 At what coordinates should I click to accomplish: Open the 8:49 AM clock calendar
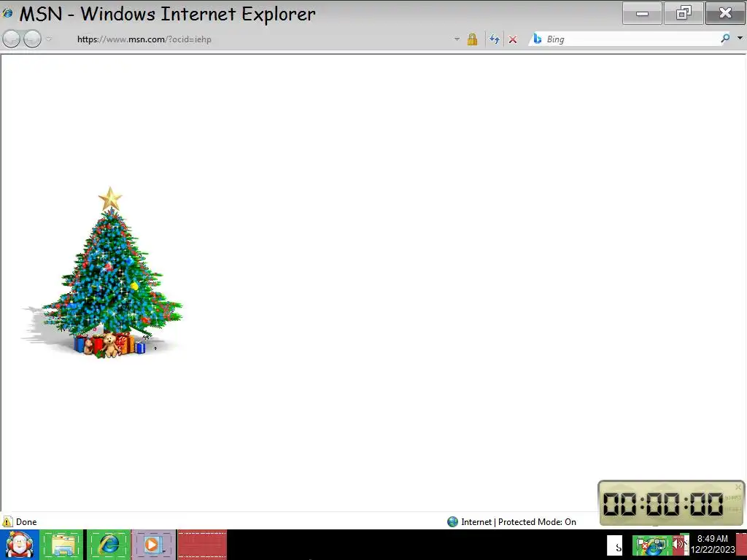pyautogui.click(x=712, y=544)
